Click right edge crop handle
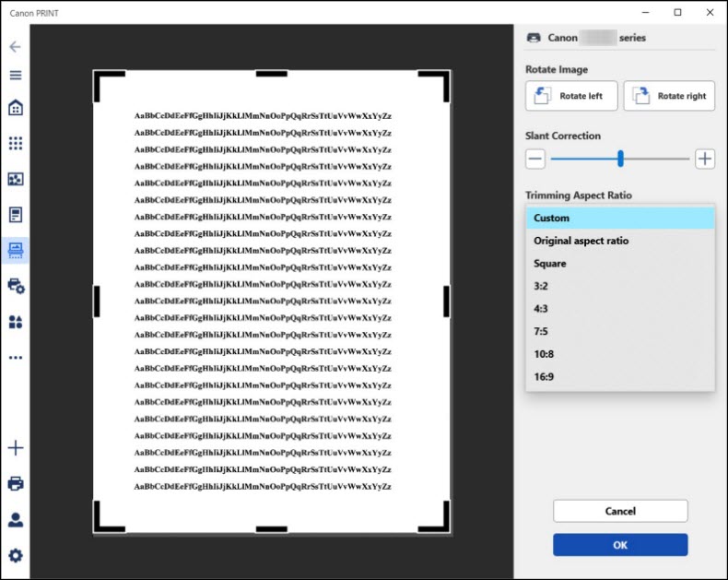Viewport: 728px width, 580px height. tap(447, 302)
